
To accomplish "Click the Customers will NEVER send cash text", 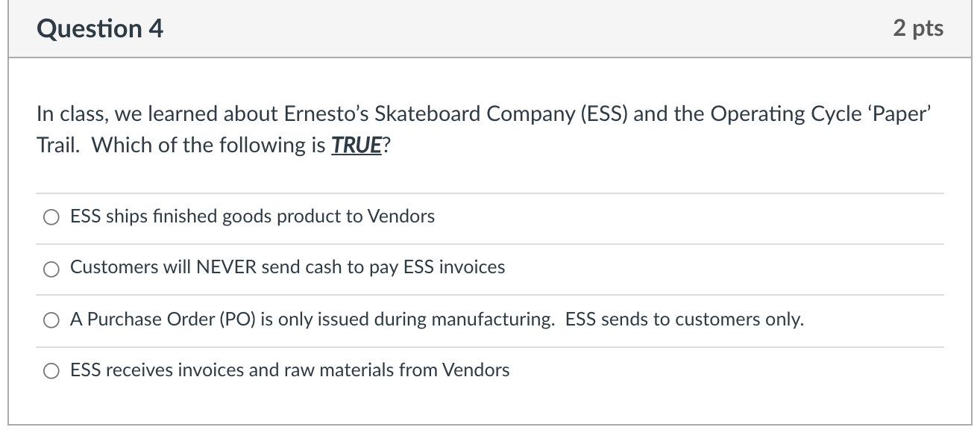I will coord(287,267).
